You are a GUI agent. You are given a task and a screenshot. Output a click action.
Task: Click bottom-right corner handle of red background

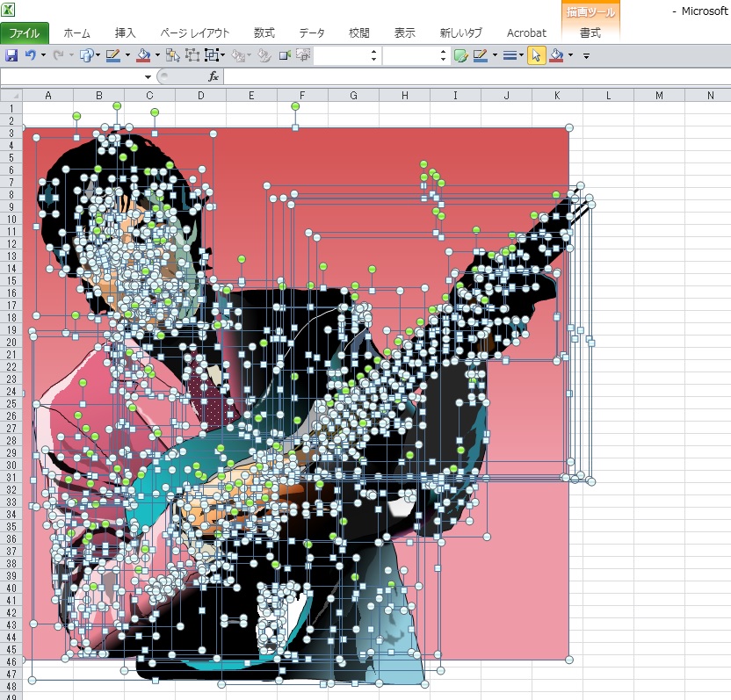[x=569, y=660]
